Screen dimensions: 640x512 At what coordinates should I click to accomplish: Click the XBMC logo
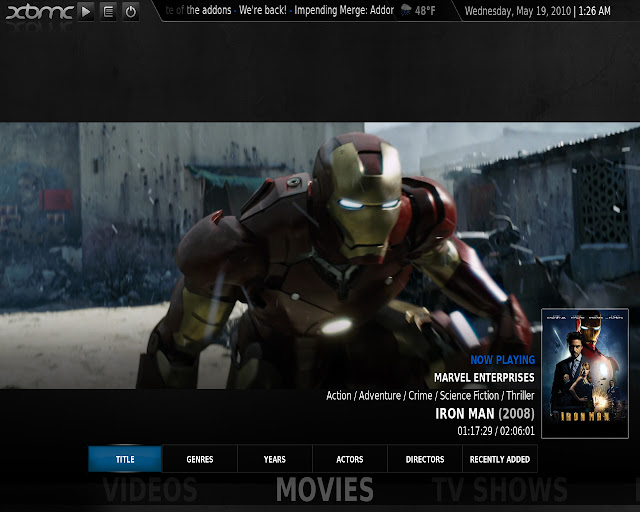tap(38, 12)
